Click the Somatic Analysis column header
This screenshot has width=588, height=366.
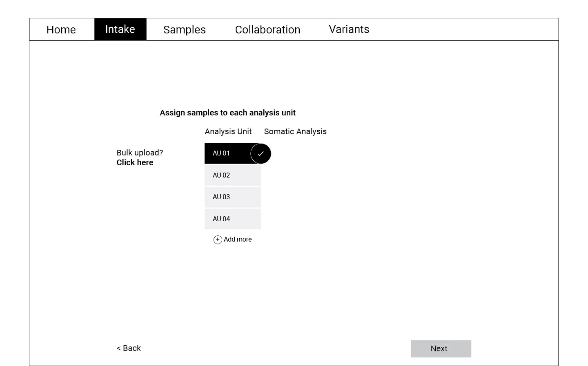pyautogui.click(x=295, y=131)
